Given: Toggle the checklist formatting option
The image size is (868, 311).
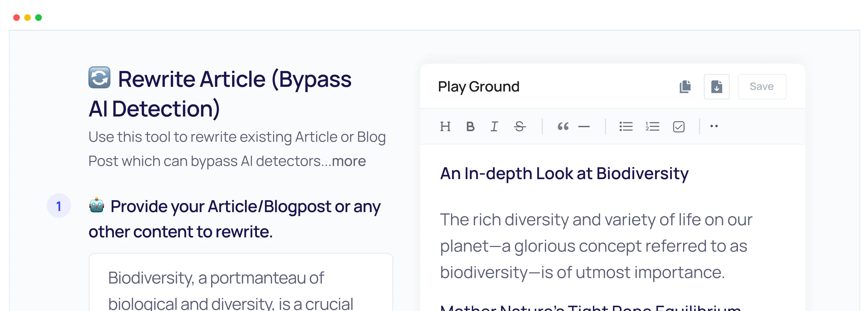Looking at the screenshot, I should (679, 127).
